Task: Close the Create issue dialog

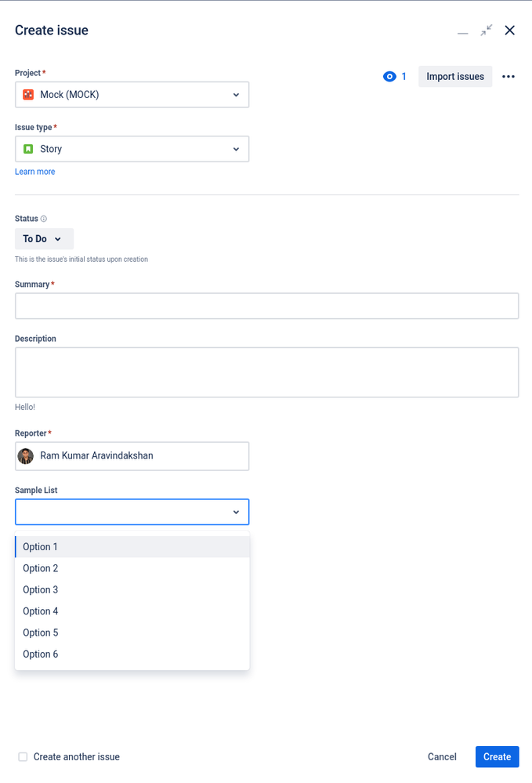Action: [509, 31]
